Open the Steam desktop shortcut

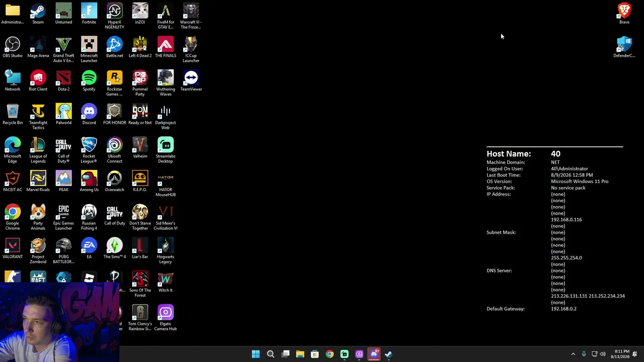[38, 14]
